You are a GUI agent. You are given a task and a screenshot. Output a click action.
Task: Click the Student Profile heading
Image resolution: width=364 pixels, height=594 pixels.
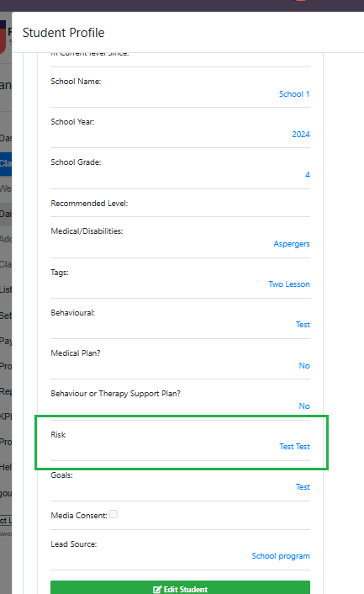64,33
